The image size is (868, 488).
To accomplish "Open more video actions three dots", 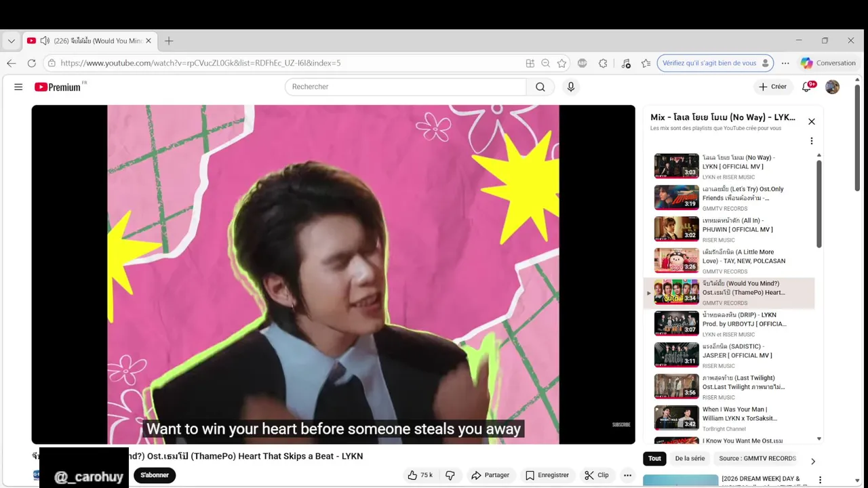I will coord(627,475).
